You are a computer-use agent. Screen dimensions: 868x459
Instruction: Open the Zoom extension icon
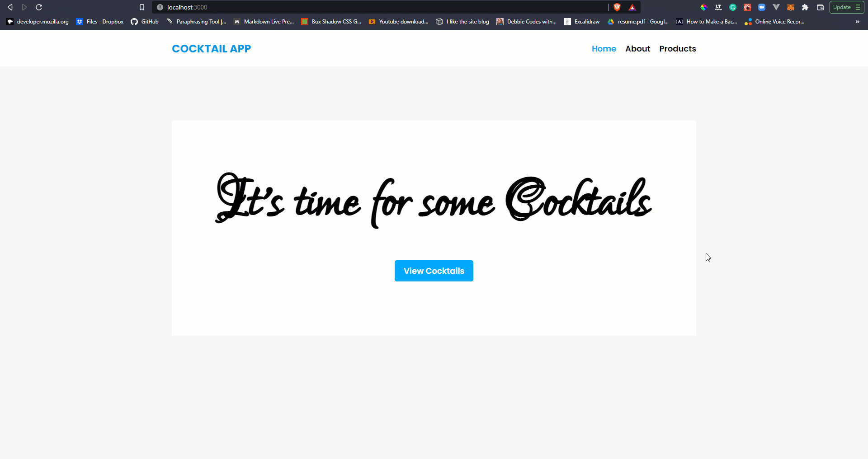pos(762,7)
